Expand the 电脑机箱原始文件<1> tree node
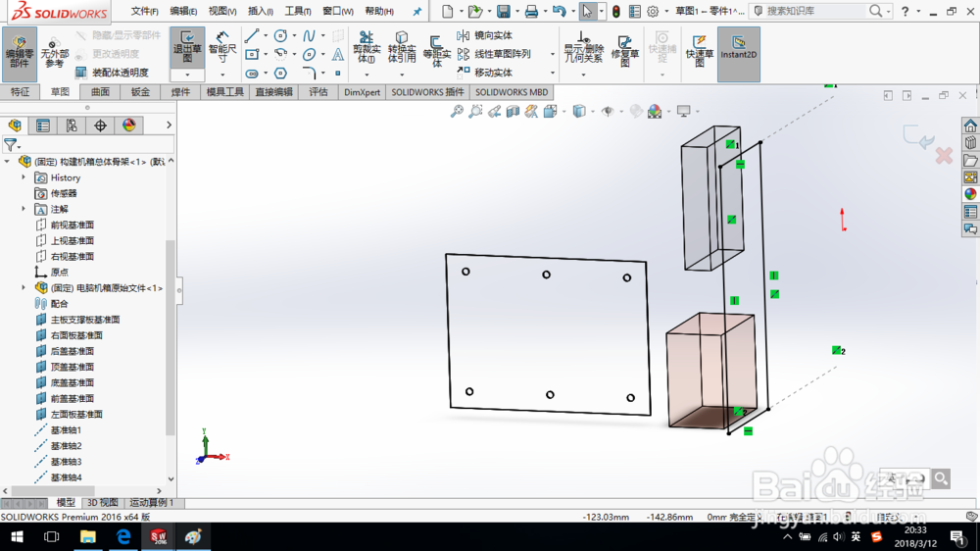980x551 pixels. click(x=24, y=287)
